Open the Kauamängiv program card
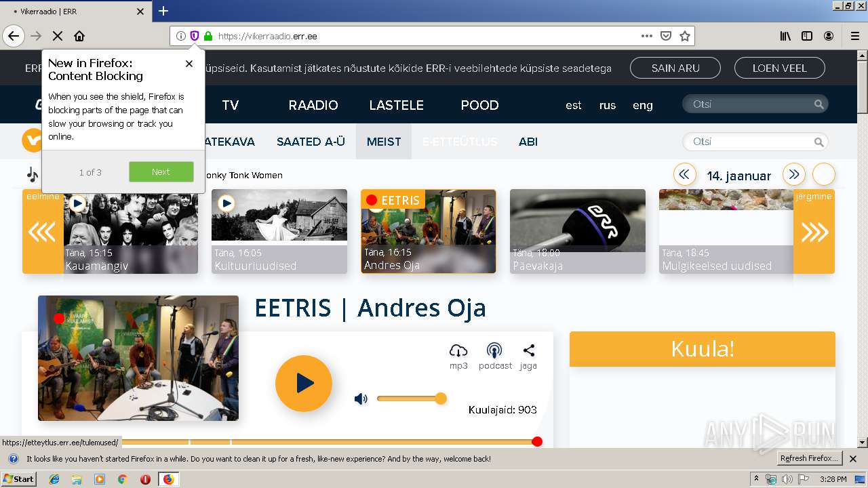This screenshot has height=488, width=868. pyautogui.click(x=131, y=232)
